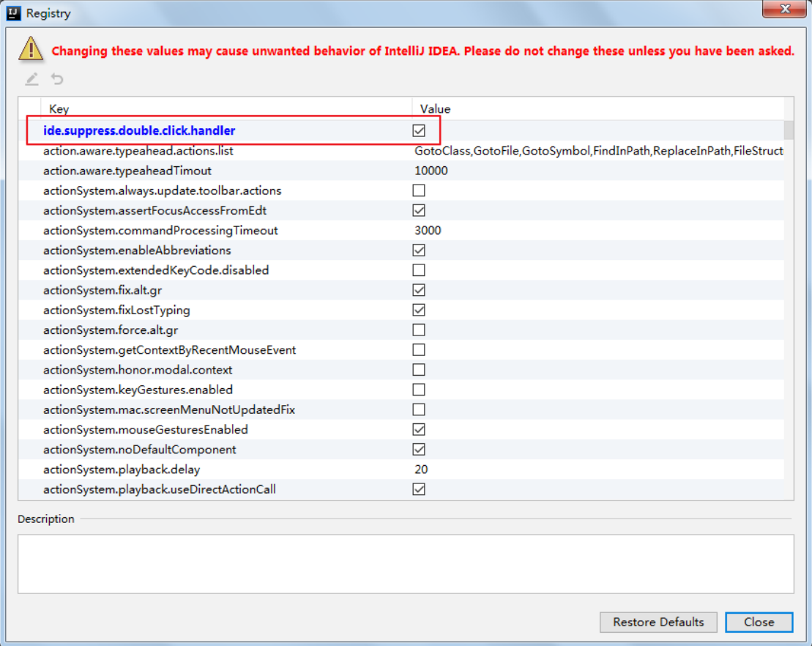This screenshot has height=646, width=812.
Task: Select actionSystem.keyGestures.enabled key text
Action: pos(138,390)
